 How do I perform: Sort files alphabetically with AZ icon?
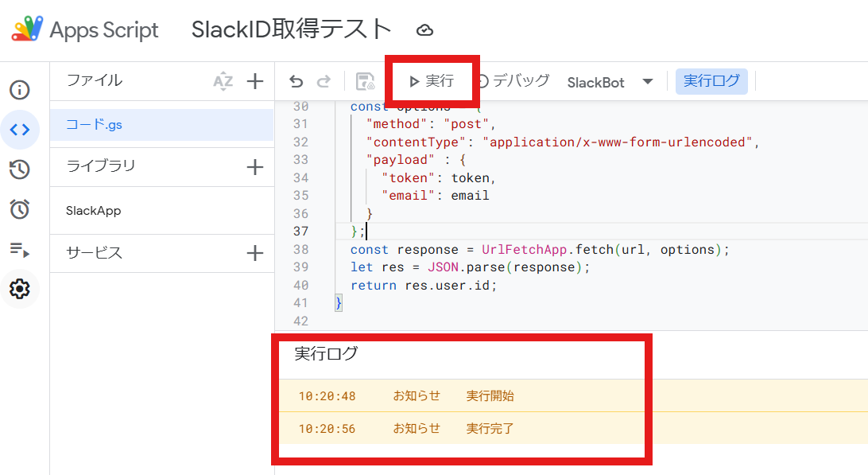223,81
